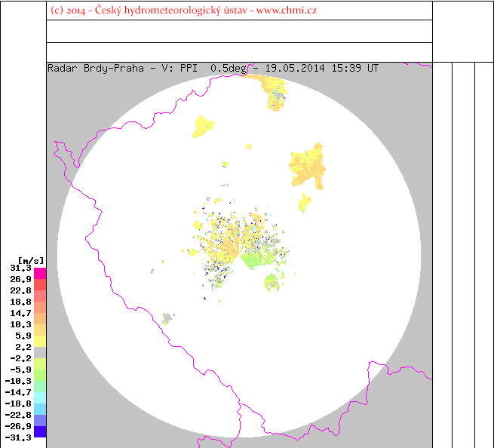Click the cyan -14.7 to -18.8 legend swatch
Viewport: 494px width, 448px height.
tap(40, 397)
